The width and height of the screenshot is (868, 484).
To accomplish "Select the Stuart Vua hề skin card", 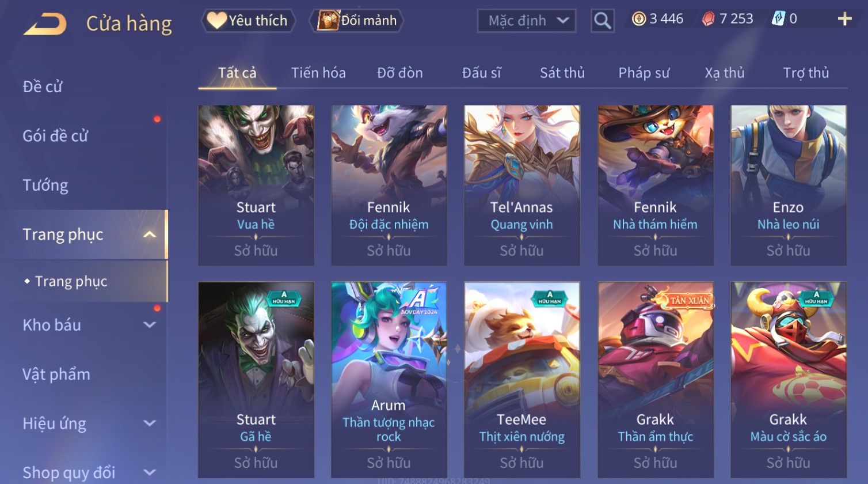I will tap(256, 185).
